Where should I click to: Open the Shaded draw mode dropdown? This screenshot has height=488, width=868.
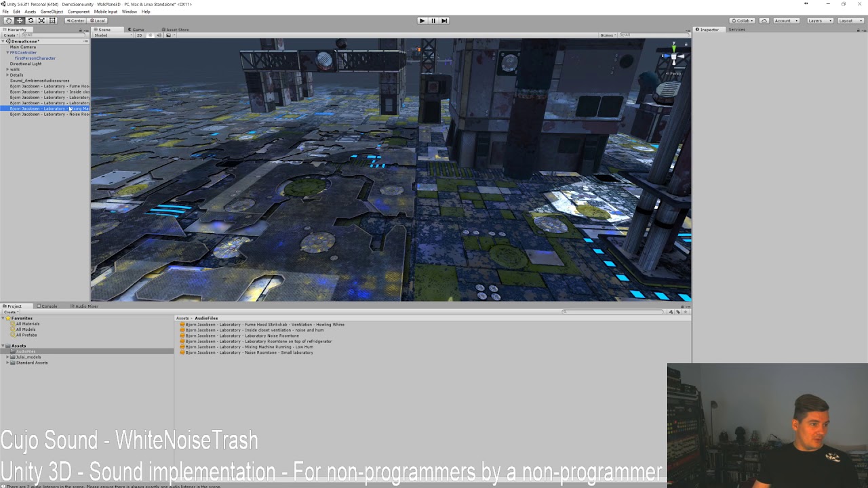[x=113, y=35]
